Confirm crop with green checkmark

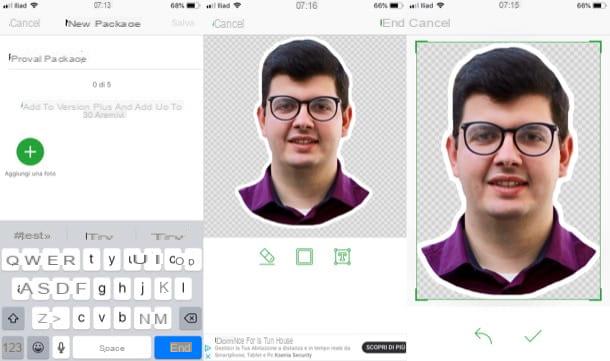point(533,336)
